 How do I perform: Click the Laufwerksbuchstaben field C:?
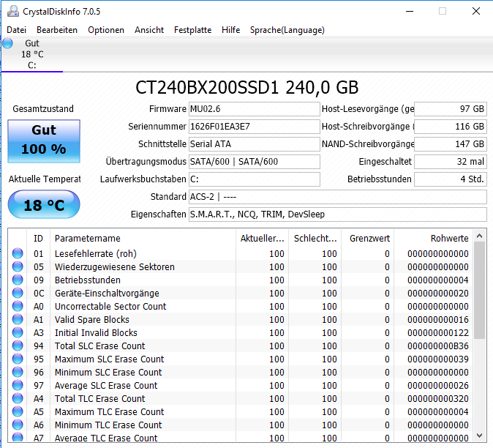click(x=255, y=179)
